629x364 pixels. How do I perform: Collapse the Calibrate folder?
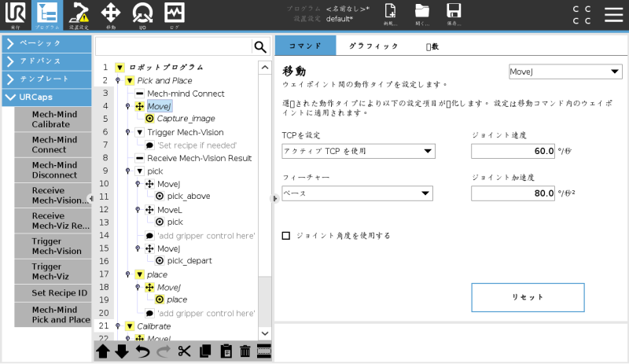(130, 326)
